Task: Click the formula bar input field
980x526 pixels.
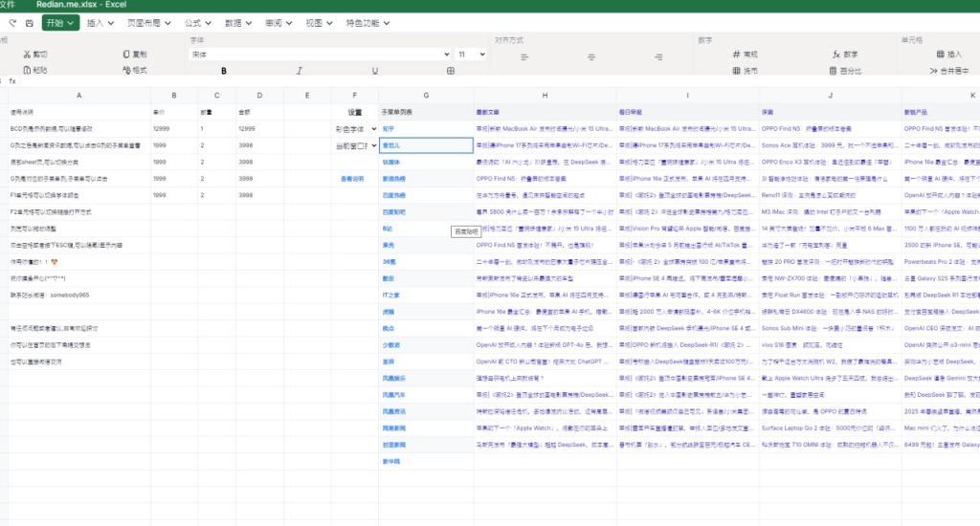Action: pyautogui.click(x=500, y=81)
